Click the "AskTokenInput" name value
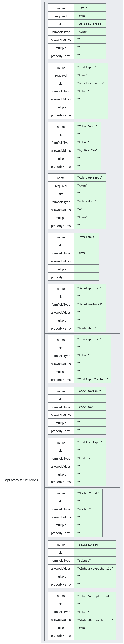The image size is (124, 644). pos(90,177)
